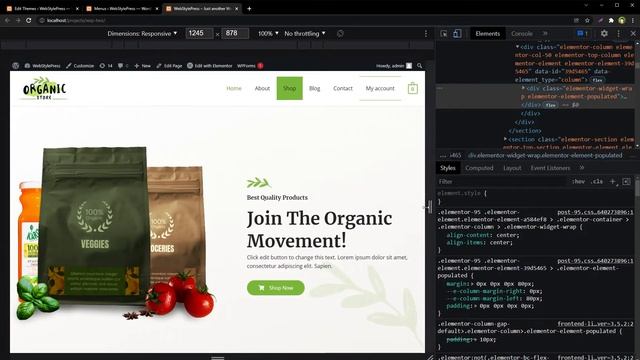640x360 pixels.
Task: Toggle the .cls class editor
Action: click(597, 181)
